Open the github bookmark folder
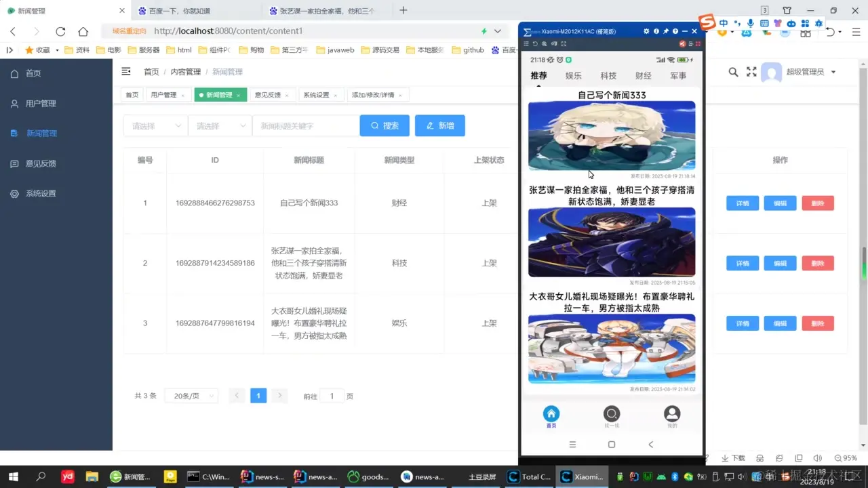 pyautogui.click(x=468, y=49)
